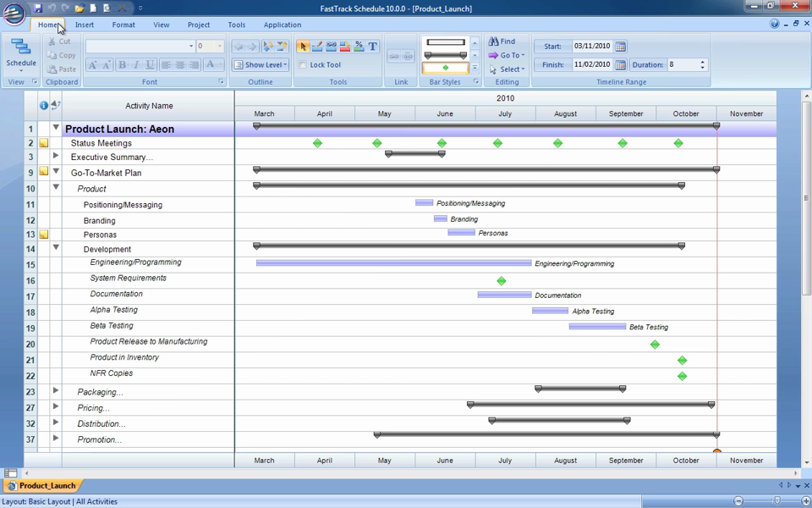Select the summary bar style in gallery
812x508 pixels.
446,55
